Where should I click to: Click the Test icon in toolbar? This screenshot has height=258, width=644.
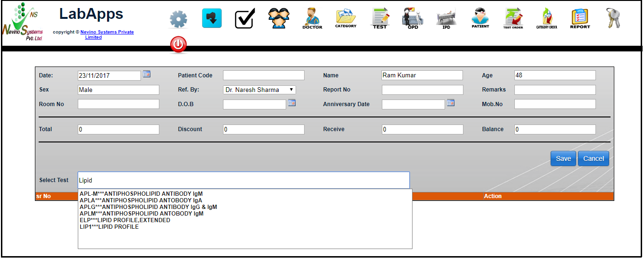(380, 18)
